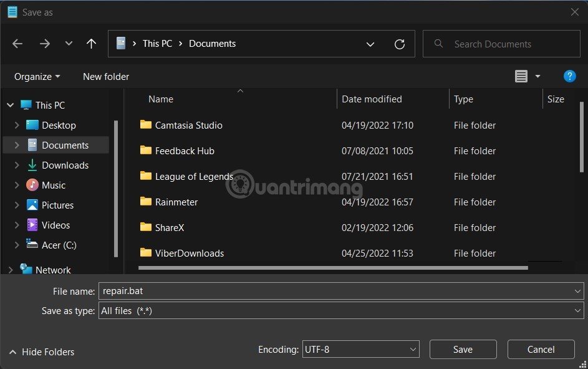Go up to the parent folder
Image resolution: width=588 pixels, height=369 pixels.
91,43
